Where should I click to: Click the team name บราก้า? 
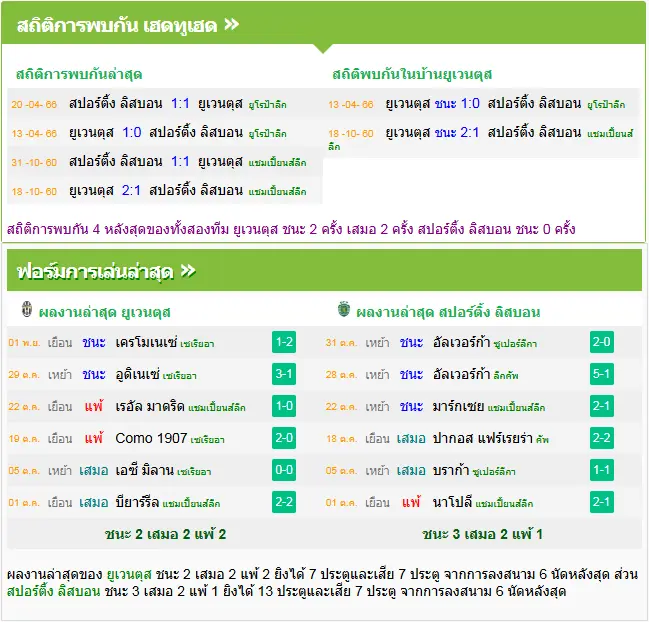pyautogui.click(x=451, y=471)
